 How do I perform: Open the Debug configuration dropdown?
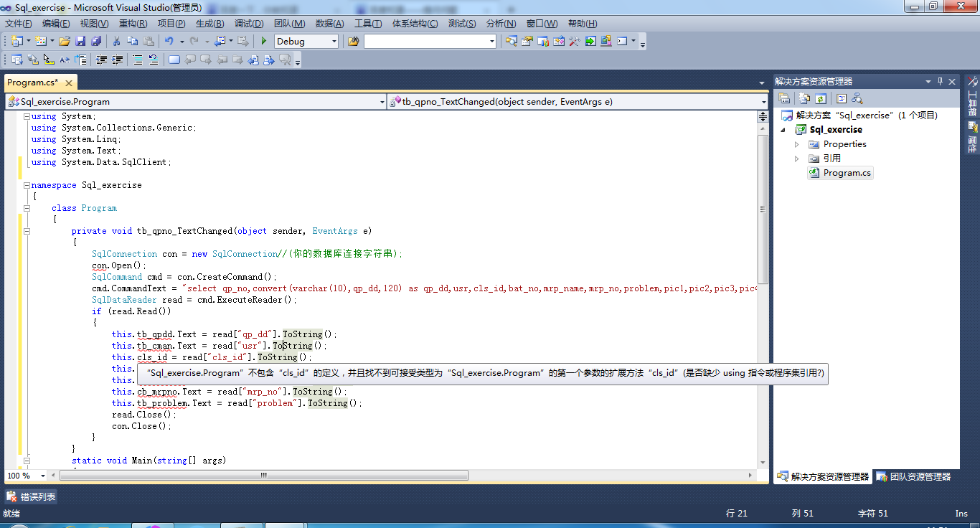[334, 42]
